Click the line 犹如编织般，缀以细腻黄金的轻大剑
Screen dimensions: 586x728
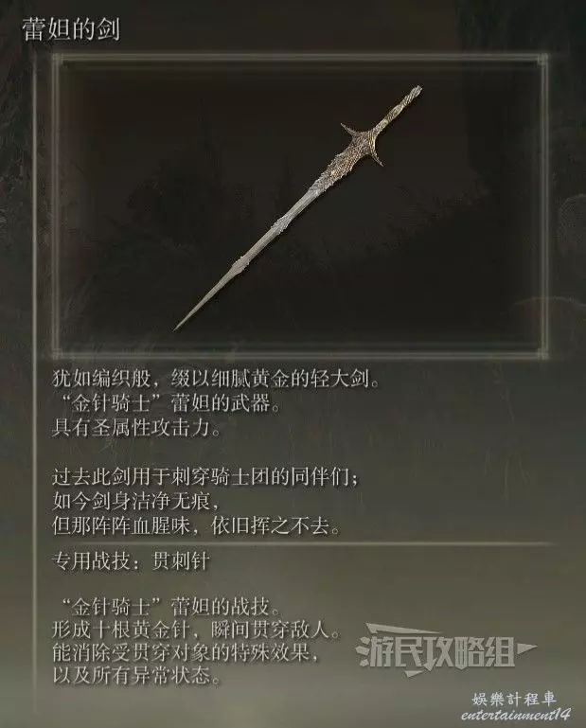coord(217,379)
